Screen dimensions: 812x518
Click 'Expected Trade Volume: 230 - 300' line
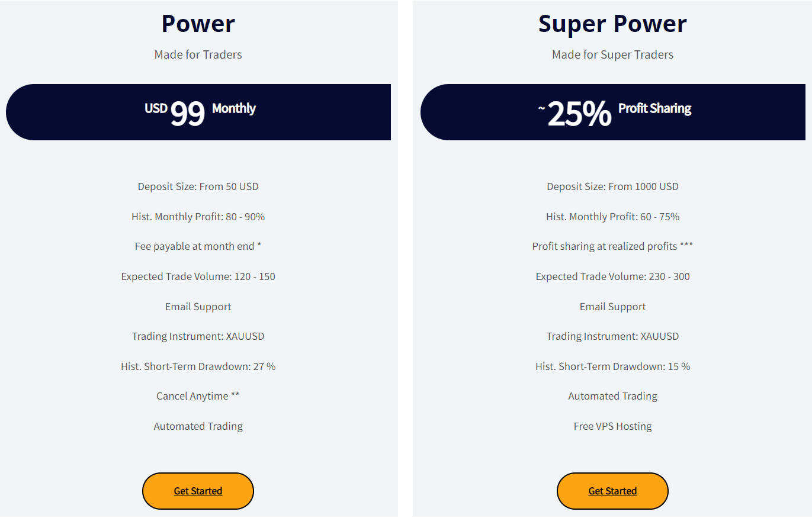click(x=612, y=276)
